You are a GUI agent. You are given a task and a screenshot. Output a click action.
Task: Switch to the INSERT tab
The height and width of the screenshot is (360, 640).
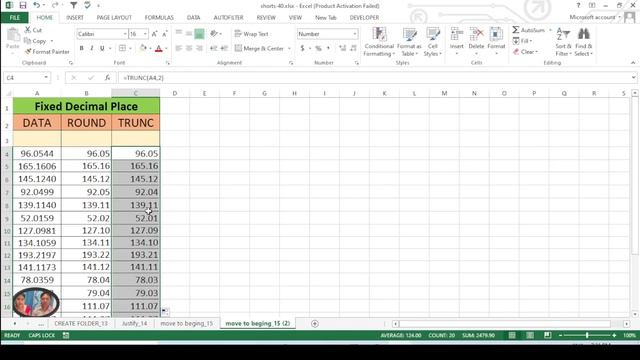click(75, 18)
